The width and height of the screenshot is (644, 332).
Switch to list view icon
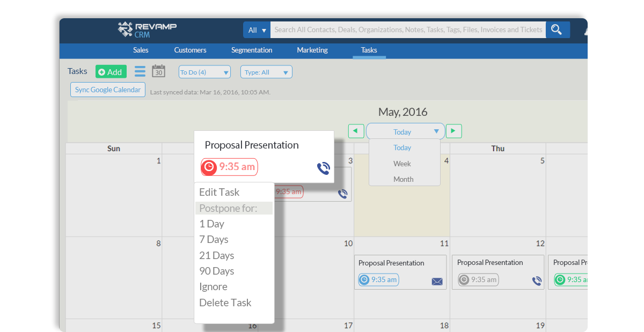pos(140,71)
